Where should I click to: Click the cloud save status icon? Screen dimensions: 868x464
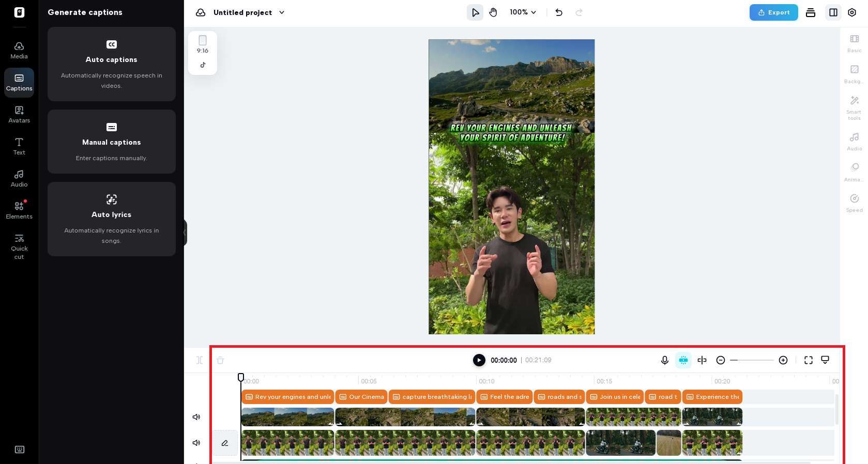(x=201, y=12)
